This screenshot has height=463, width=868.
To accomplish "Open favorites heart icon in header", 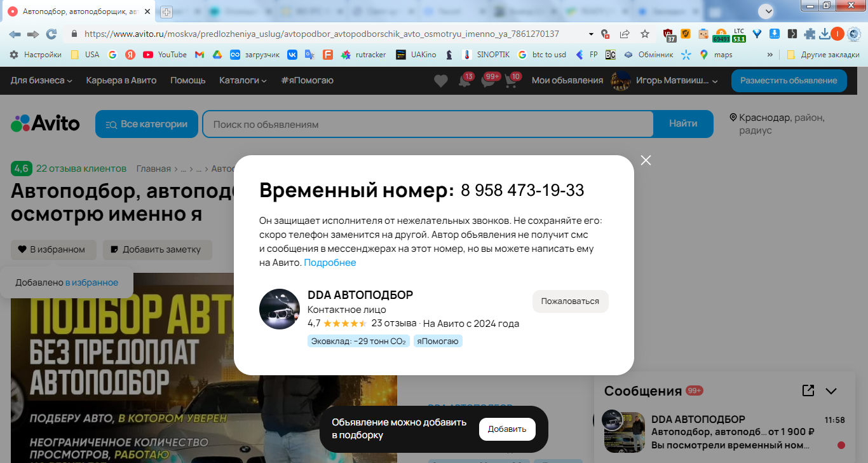I will click(440, 81).
